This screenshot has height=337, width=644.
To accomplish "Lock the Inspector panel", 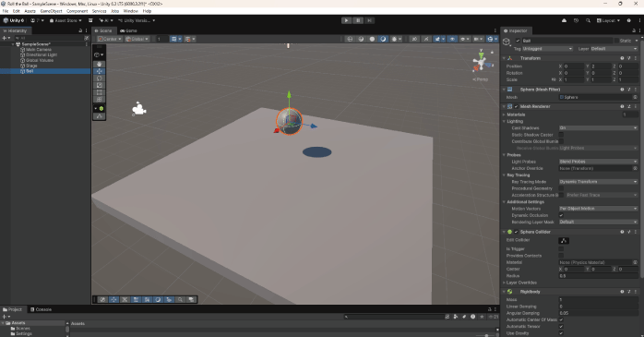I will (634, 30).
